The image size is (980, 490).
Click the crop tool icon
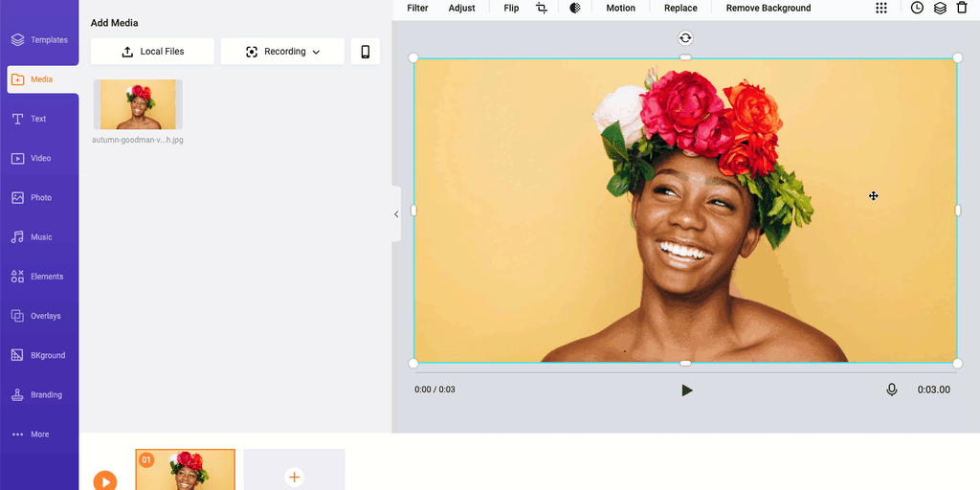[x=542, y=8]
